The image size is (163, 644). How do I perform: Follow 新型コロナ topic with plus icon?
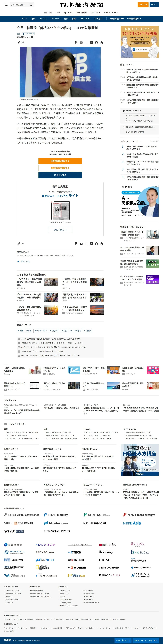click(x=18, y=262)
